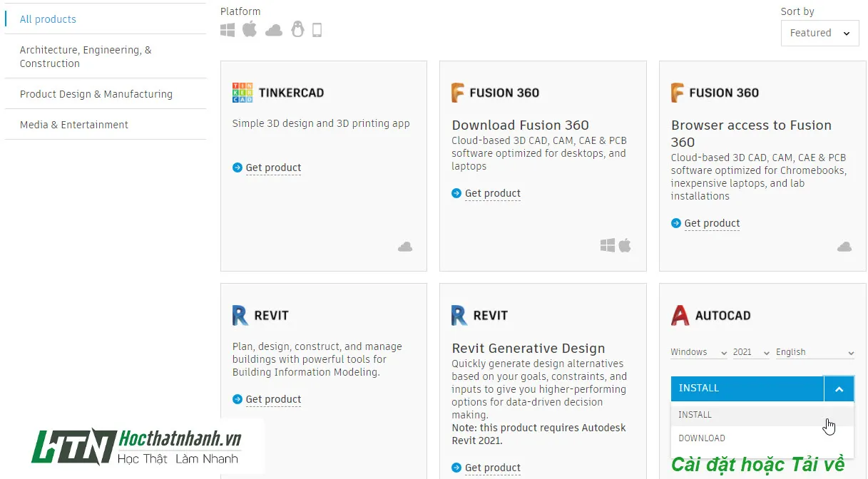
Task: Filter by cloud platform icon
Action: click(x=274, y=30)
